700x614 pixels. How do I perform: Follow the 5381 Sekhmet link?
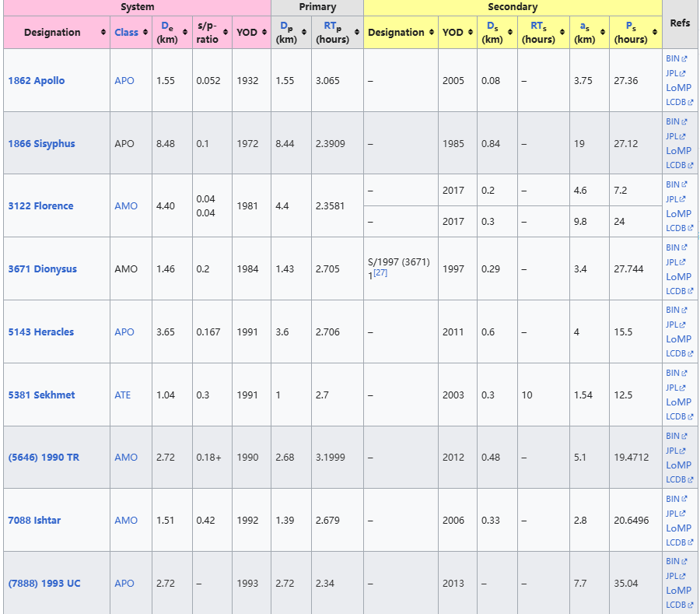(41, 395)
